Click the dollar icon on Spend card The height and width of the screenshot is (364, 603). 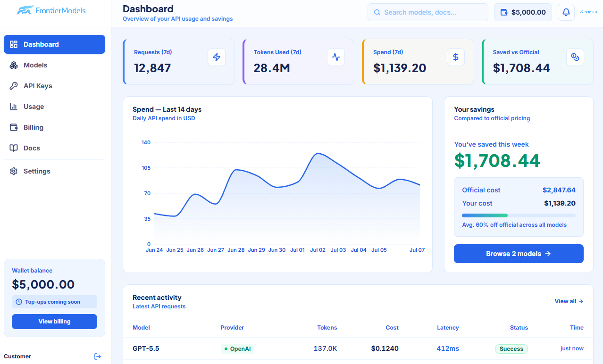point(456,57)
